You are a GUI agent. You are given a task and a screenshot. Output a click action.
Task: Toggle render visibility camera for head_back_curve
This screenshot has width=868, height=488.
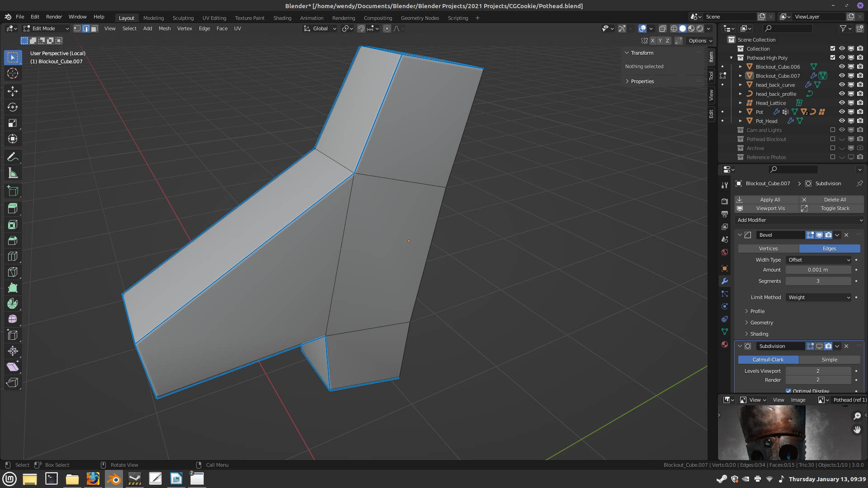pos(860,84)
